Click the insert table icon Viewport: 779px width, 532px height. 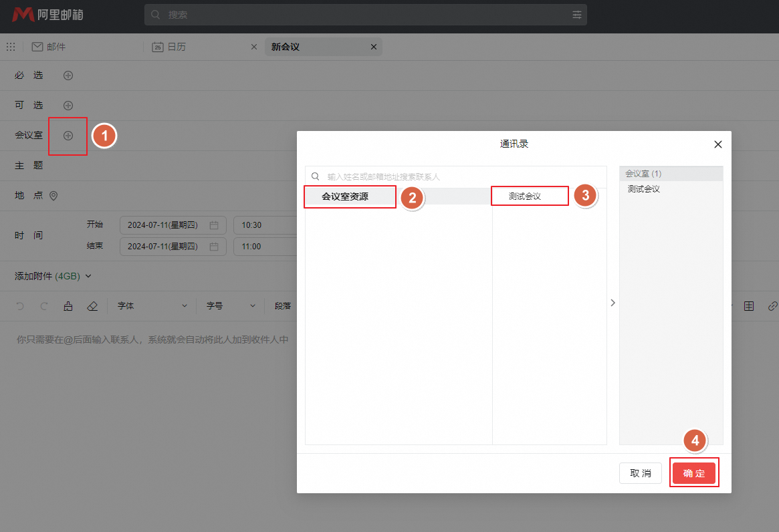click(x=749, y=305)
